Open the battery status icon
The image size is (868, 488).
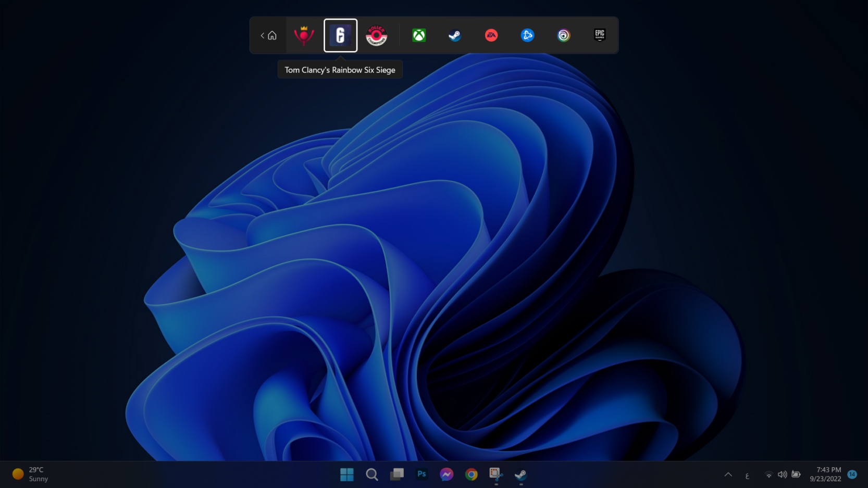click(796, 474)
